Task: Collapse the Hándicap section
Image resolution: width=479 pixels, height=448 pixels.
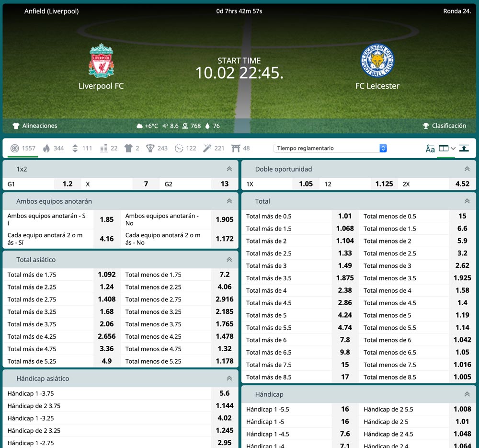Action: tap(467, 394)
